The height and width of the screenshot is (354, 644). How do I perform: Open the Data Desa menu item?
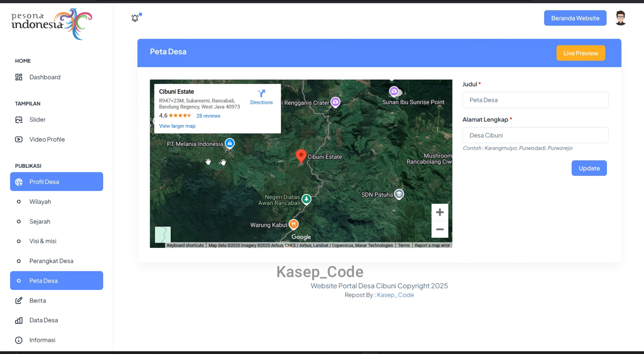pos(57,320)
